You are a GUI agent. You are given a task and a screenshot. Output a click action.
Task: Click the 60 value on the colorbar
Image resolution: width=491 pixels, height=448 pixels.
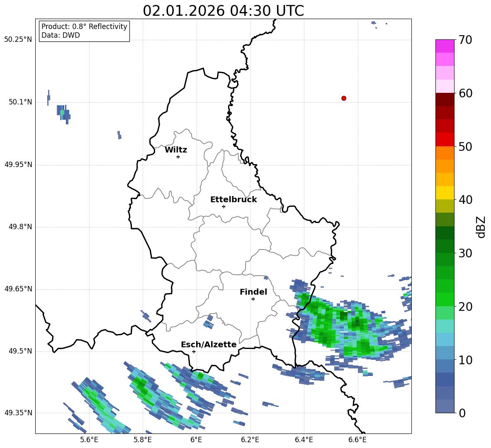pyautogui.click(x=465, y=93)
